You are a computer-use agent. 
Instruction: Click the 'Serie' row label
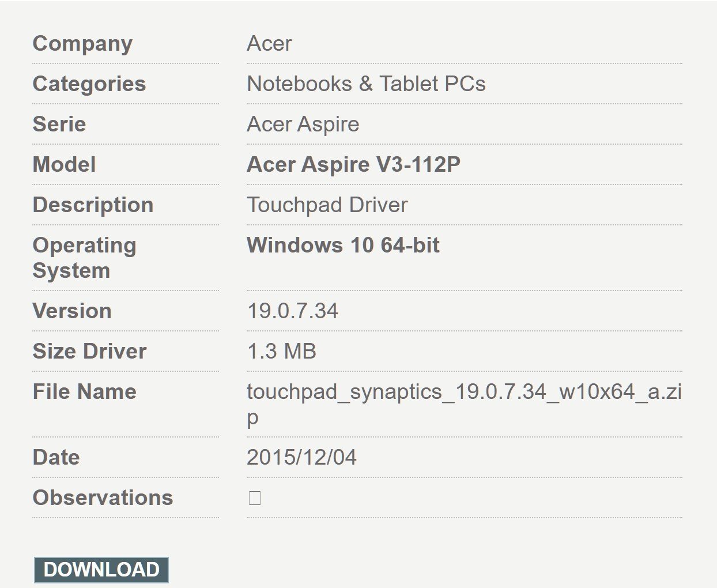tap(59, 124)
